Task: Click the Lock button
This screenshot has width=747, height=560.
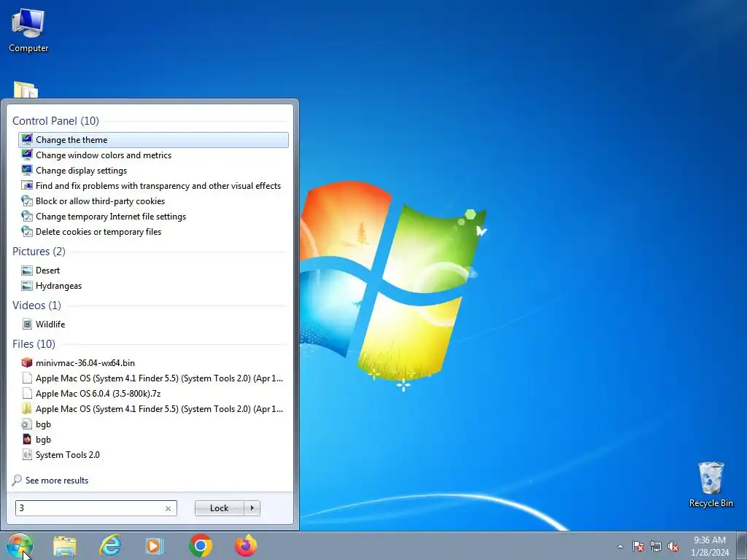Action: 219,508
